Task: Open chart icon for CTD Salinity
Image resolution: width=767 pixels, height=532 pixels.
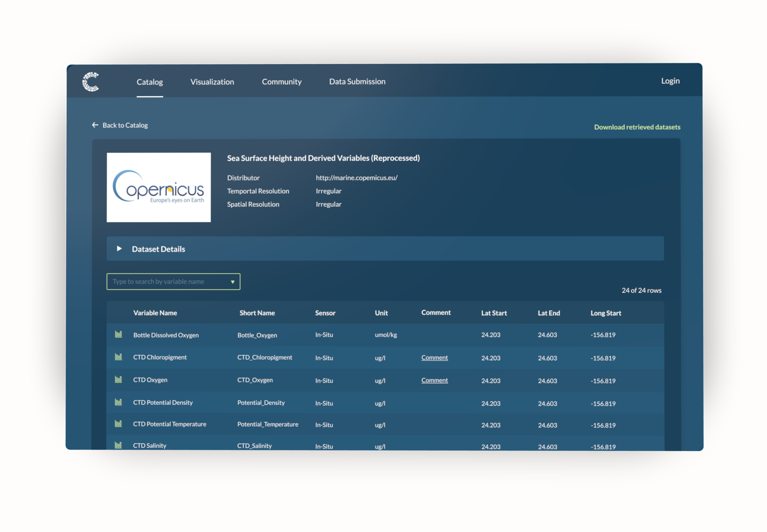Action: point(118,445)
